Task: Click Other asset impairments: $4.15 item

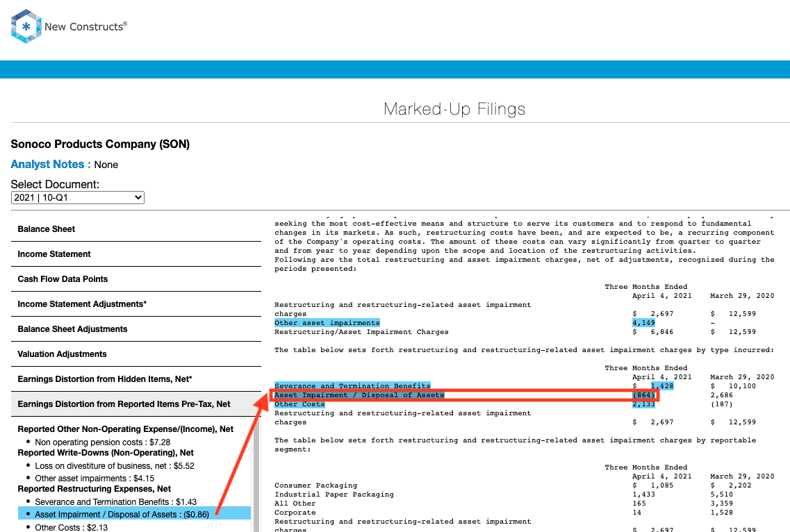Action: pyautogui.click(x=94, y=479)
